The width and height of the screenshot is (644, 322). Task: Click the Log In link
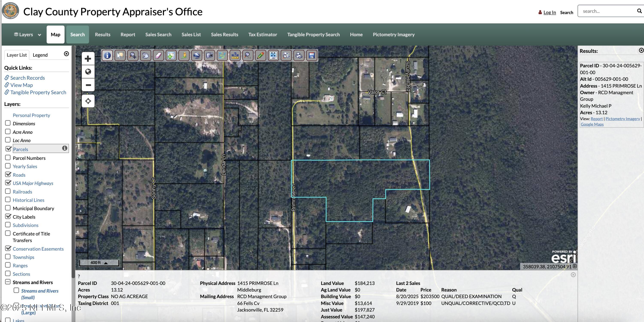(x=549, y=12)
